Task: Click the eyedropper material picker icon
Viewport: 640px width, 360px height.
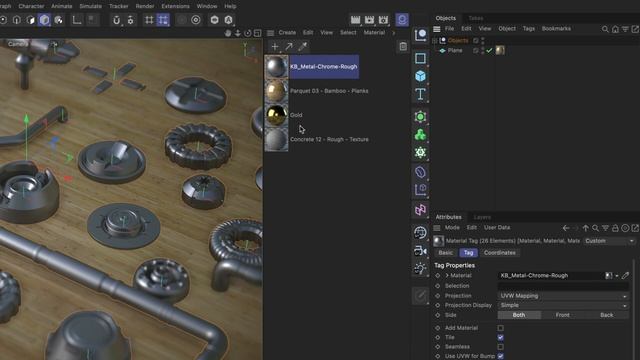Action: point(302,47)
